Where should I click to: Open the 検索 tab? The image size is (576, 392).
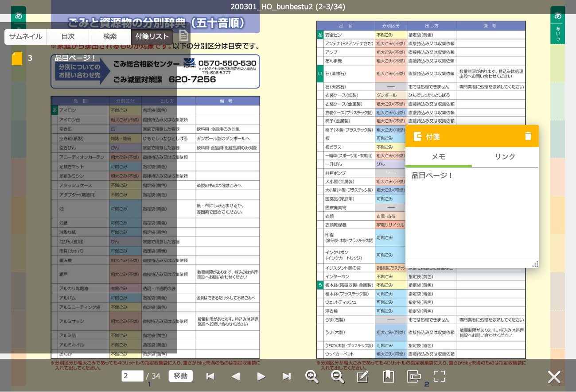(110, 37)
